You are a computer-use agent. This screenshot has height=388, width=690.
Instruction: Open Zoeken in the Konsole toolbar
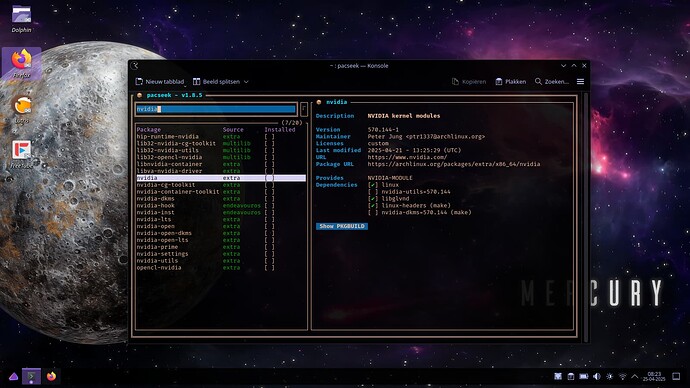coord(552,82)
